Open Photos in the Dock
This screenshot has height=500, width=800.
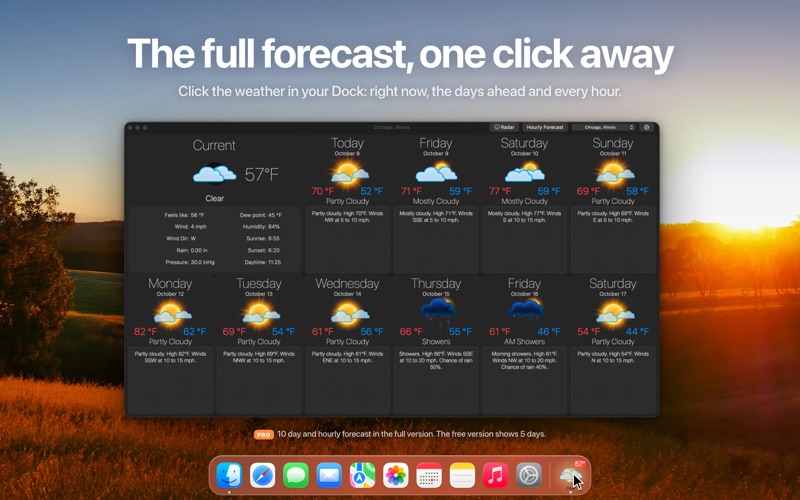395,475
